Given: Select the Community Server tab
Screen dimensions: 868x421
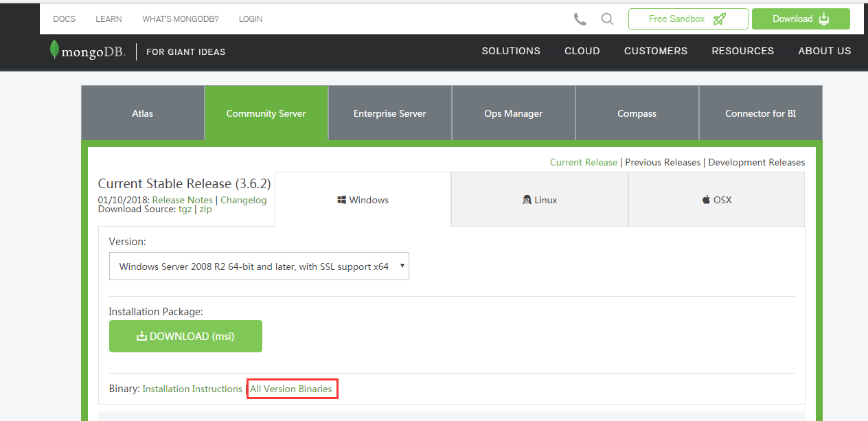Looking at the screenshot, I should point(266,113).
